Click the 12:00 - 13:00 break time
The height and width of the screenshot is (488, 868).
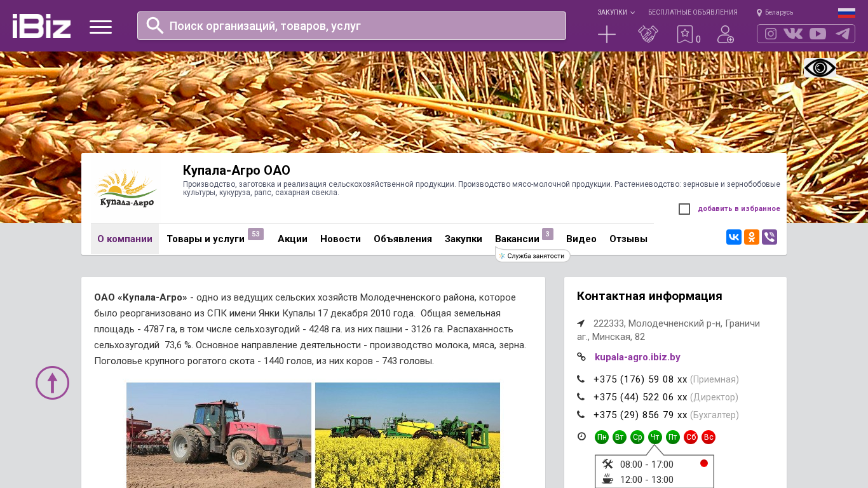click(647, 480)
